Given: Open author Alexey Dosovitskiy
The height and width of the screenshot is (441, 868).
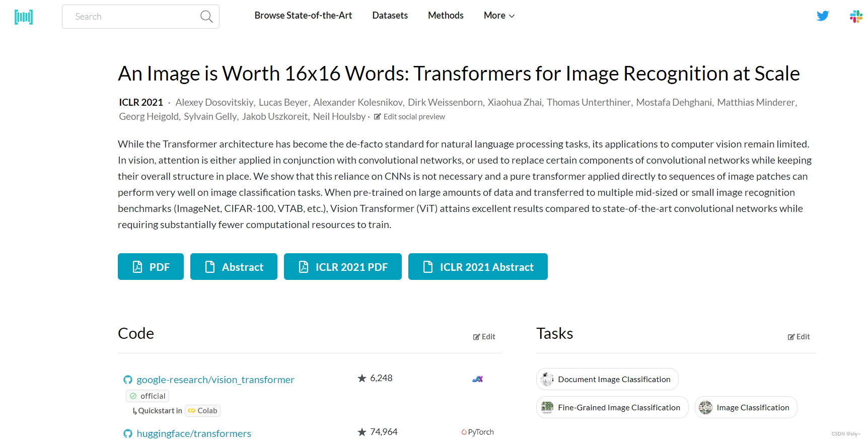Looking at the screenshot, I should (x=214, y=102).
